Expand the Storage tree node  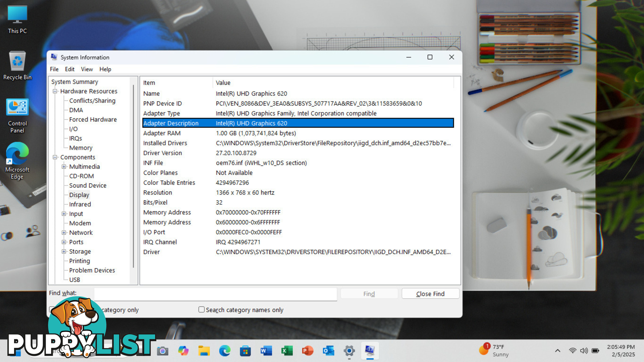click(64, 252)
